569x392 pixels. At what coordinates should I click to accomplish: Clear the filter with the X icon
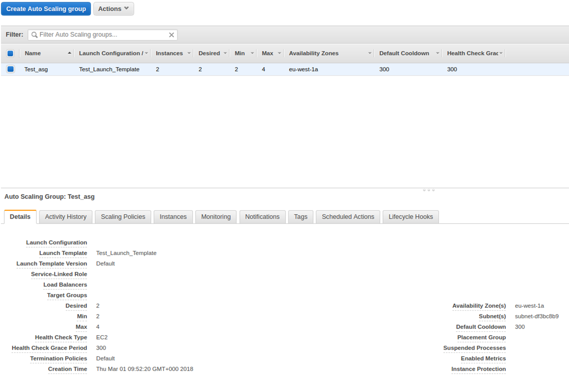172,35
